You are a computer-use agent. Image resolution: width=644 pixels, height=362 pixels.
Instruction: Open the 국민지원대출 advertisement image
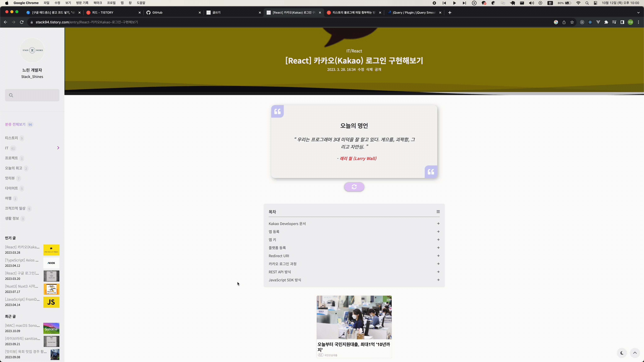[x=354, y=317]
